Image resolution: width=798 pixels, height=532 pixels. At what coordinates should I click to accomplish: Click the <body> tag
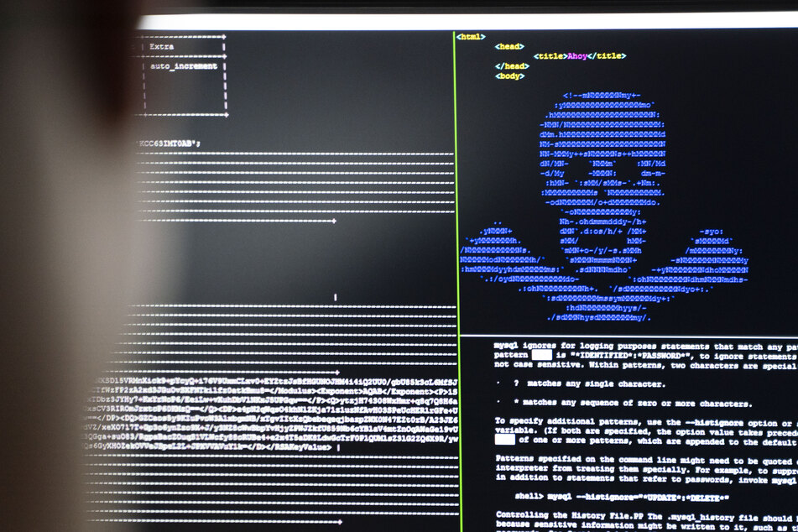[509, 76]
